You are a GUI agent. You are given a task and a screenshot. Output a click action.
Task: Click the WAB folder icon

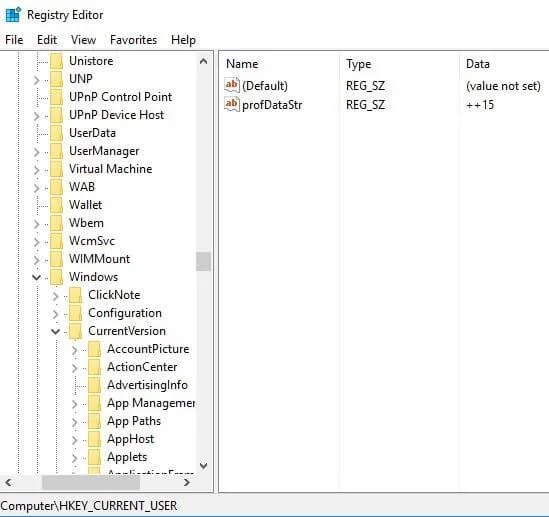click(x=56, y=187)
